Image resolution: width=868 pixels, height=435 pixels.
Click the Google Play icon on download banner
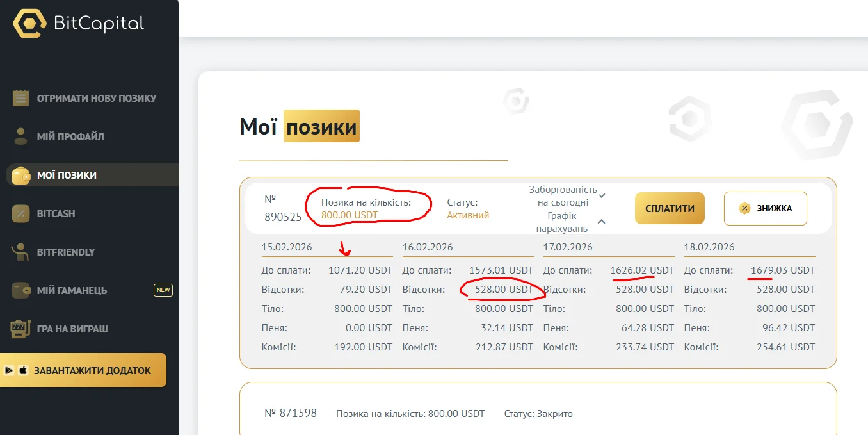click(10, 370)
